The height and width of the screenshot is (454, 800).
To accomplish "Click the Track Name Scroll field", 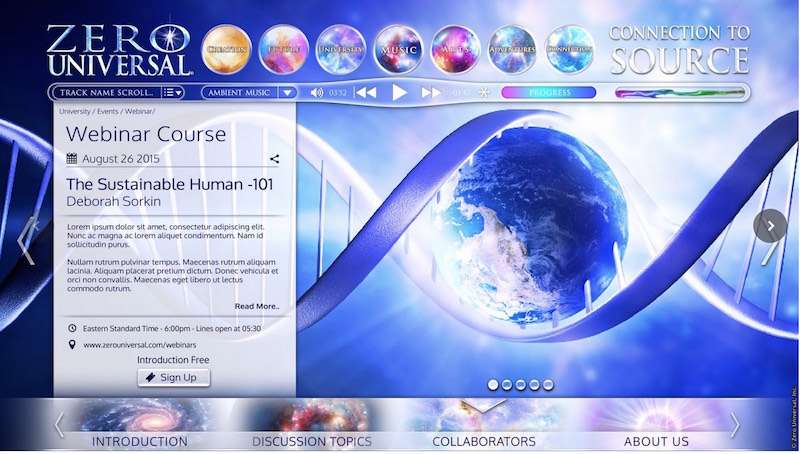I will coord(107,92).
